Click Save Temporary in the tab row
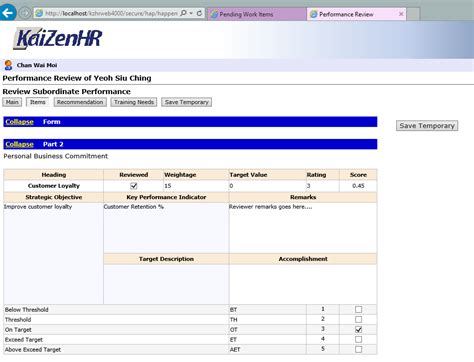474x362 pixels. click(x=186, y=102)
